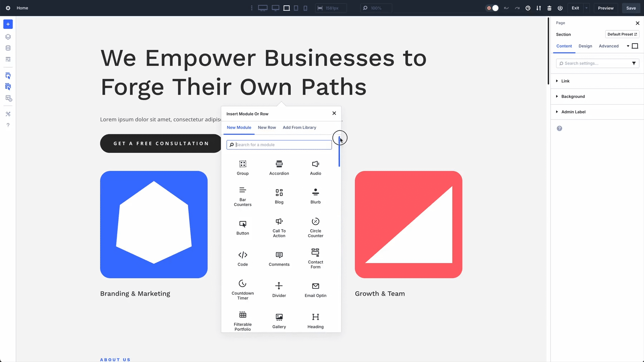
Task: Close the Insert Module Or Row dialog
Action: pyautogui.click(x=334, y=113)
